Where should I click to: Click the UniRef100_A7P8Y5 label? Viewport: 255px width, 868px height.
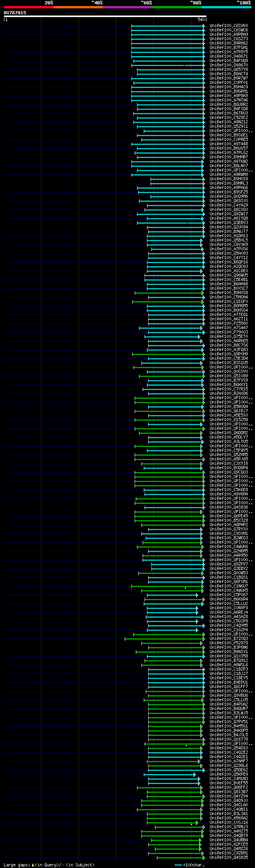pyautogui.click(x=229, y=52)
